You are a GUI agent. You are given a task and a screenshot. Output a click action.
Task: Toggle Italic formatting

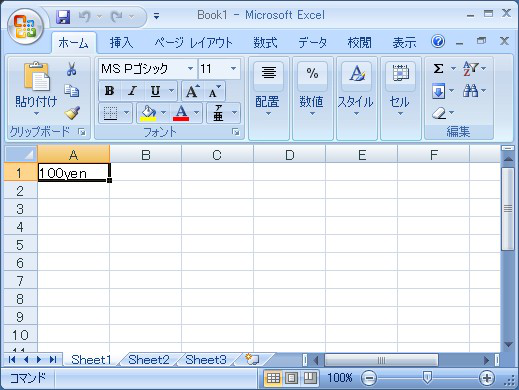click(x=132, y=91)
